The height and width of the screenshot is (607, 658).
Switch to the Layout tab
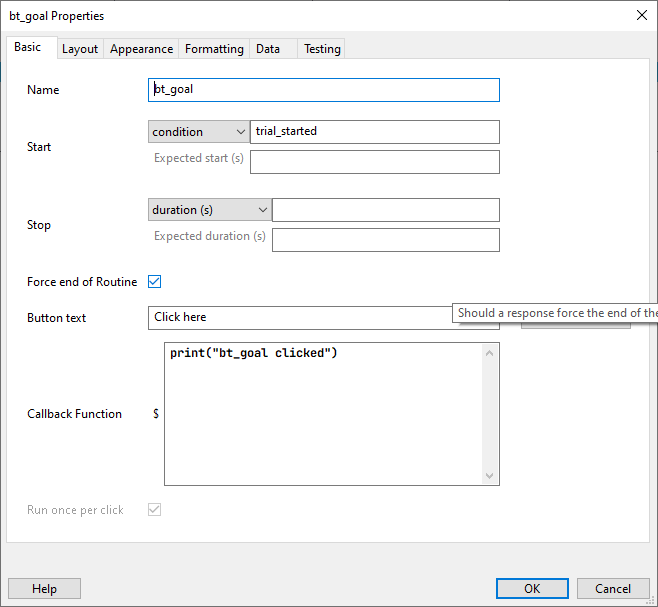pos(80,49)
